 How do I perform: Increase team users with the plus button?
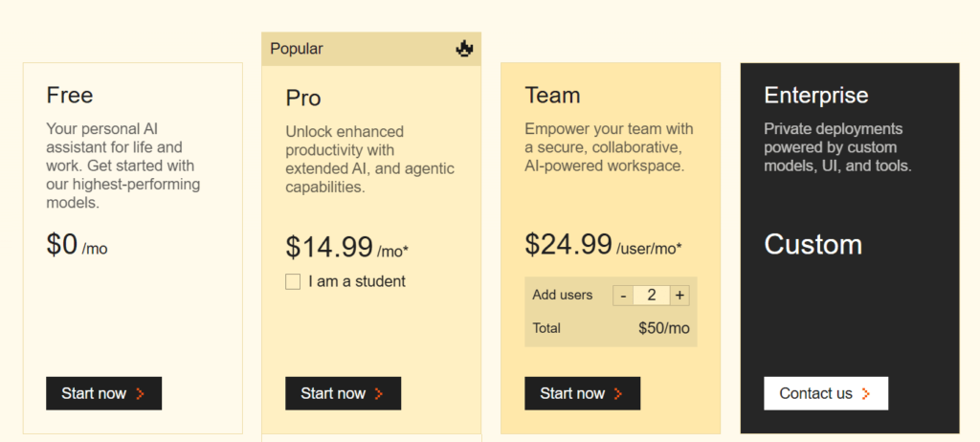(x=680, y=296)
